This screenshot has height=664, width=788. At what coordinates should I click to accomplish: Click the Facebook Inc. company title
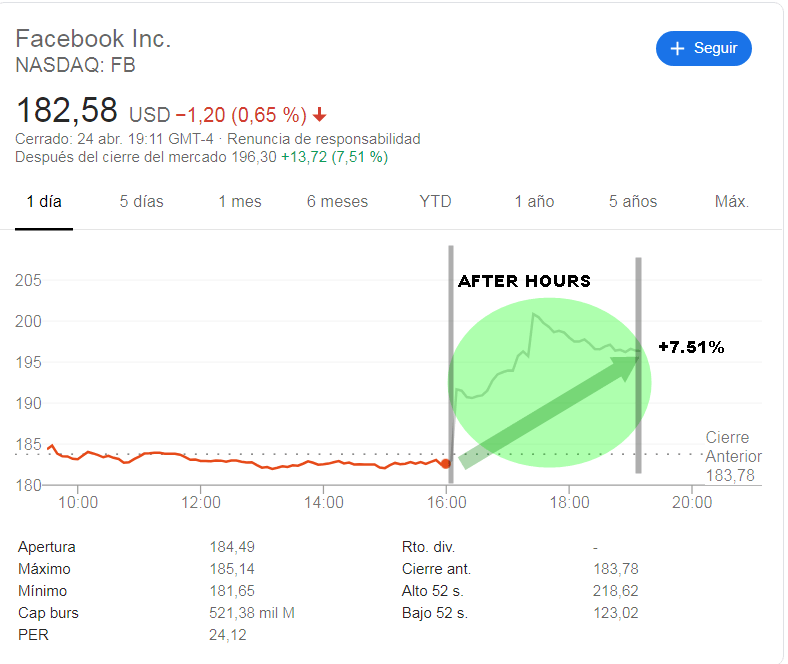(x=94, y=39)
